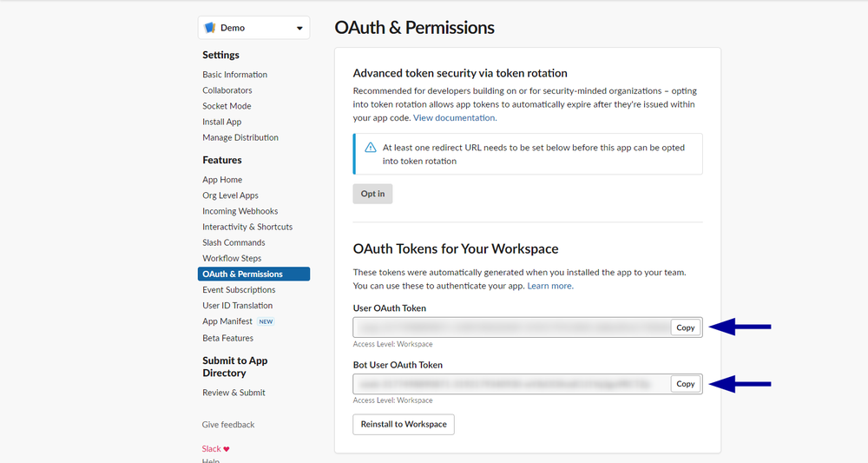
Task: Click the Opt in button
Action: [372, 194]
